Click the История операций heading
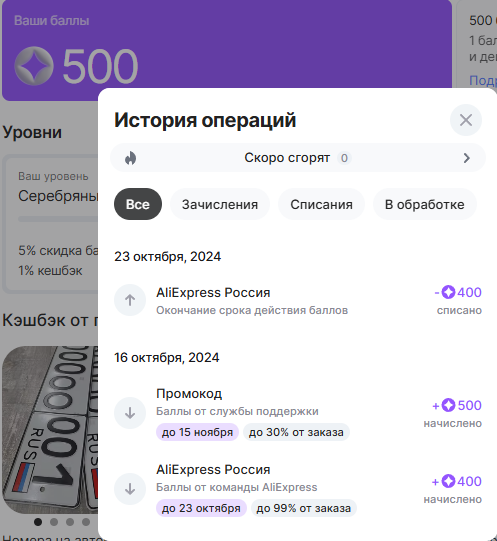This screenshot has height=541, width=497. pyautogui.click(x=205, y=120)
